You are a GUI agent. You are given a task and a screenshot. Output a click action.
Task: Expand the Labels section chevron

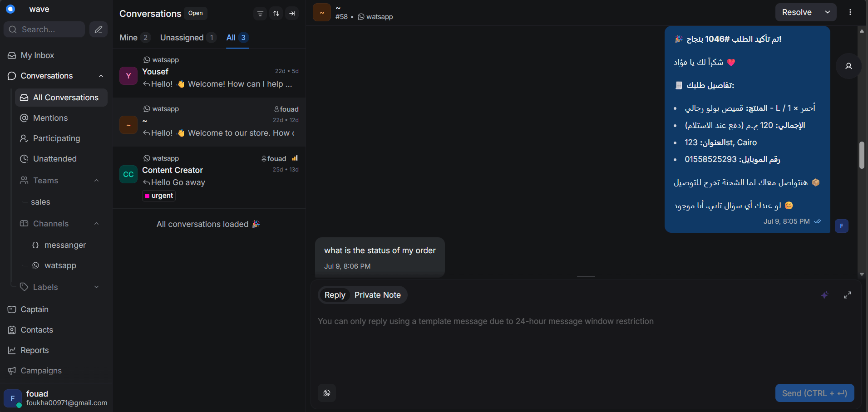pos(96,287)
